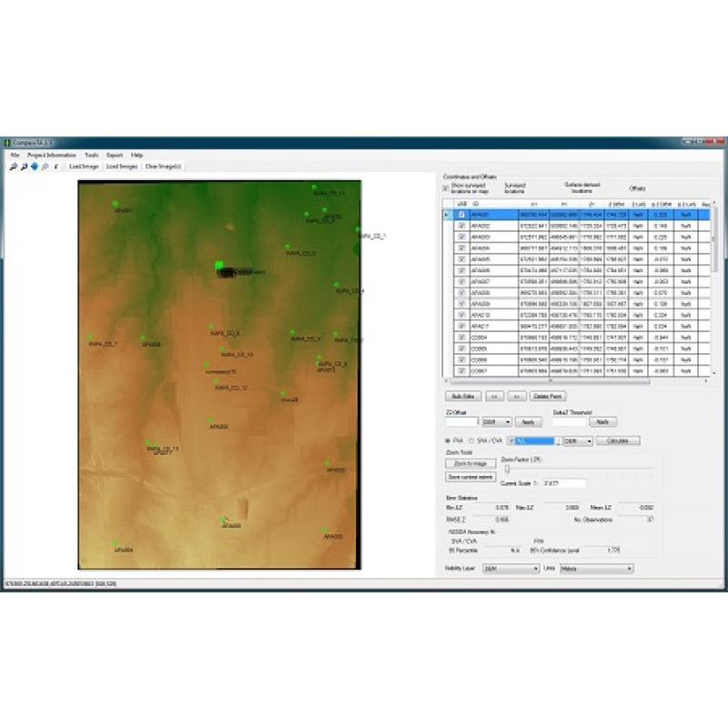
Task: Select the APA010 row ID cell
Action: click(494, 315)
